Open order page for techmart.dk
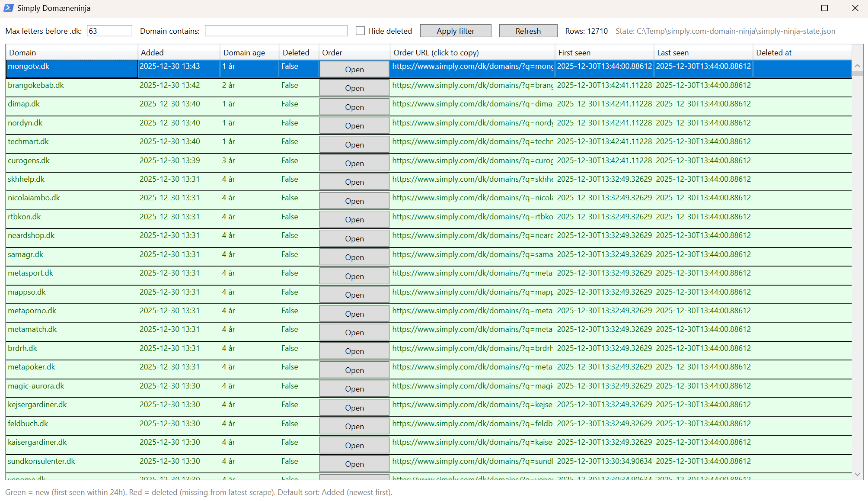The image size is (868, 501). coord(354,145)
